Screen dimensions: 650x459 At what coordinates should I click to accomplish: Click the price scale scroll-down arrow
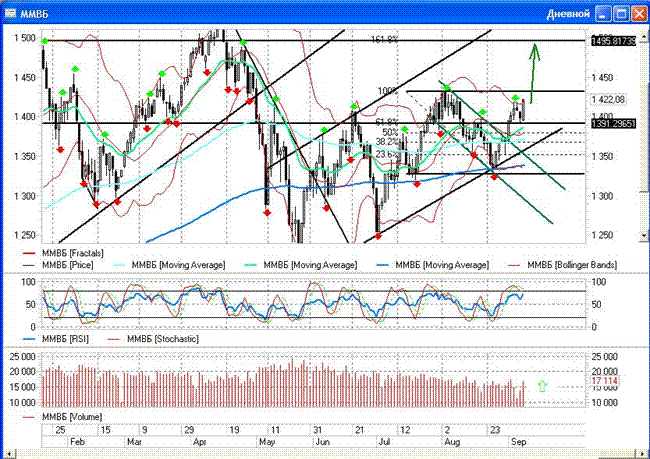[x=644, y=236]
